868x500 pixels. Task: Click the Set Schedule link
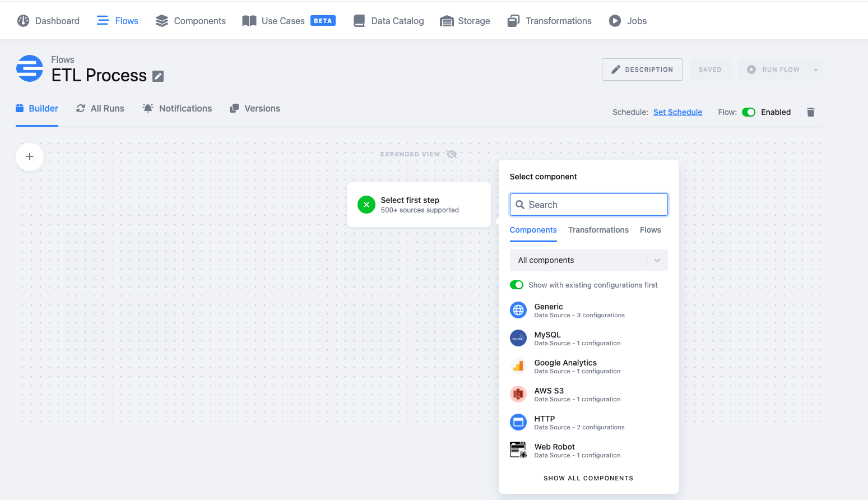click(x=677, y=112)
